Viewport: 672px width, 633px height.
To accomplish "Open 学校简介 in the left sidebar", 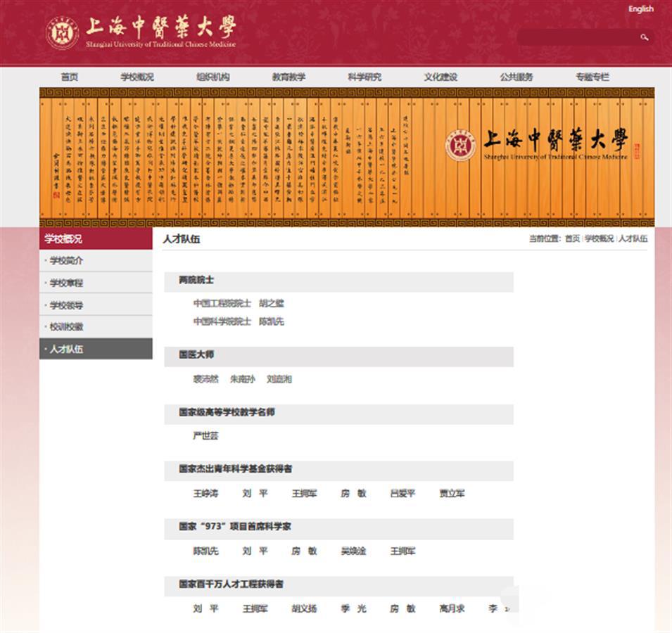I will pos(66,261).
